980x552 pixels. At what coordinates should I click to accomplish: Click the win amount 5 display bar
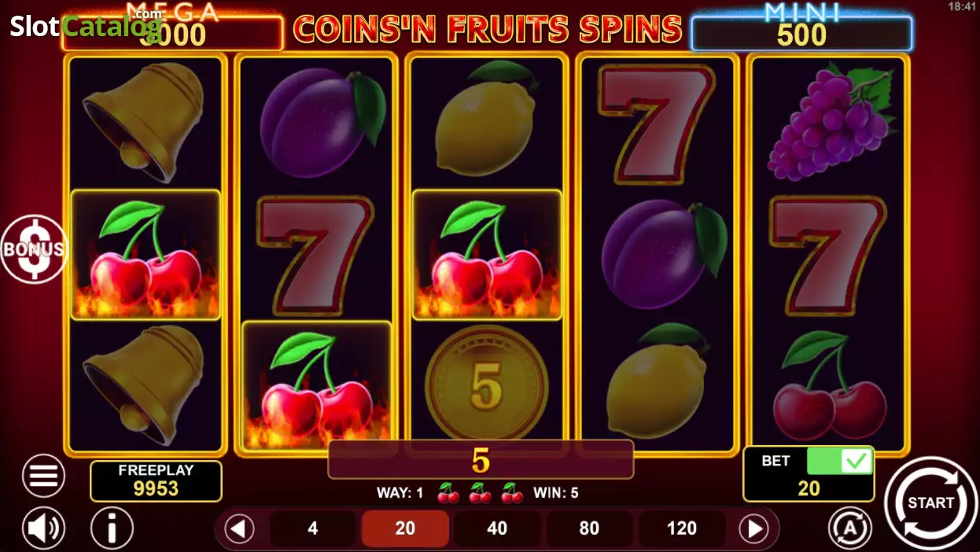coord(481,459)
